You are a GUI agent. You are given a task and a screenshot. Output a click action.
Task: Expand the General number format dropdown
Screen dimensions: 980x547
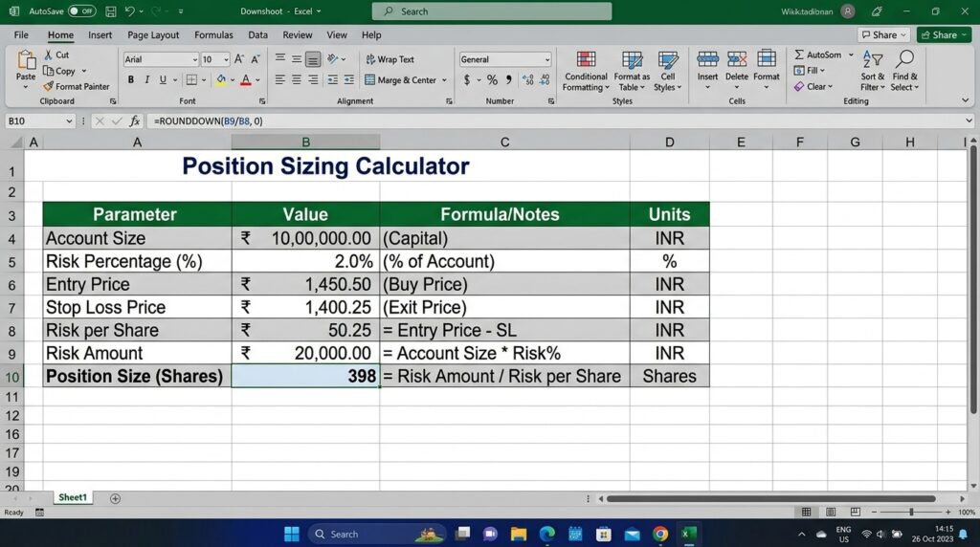pyautogui.click(x=546, y=59)
